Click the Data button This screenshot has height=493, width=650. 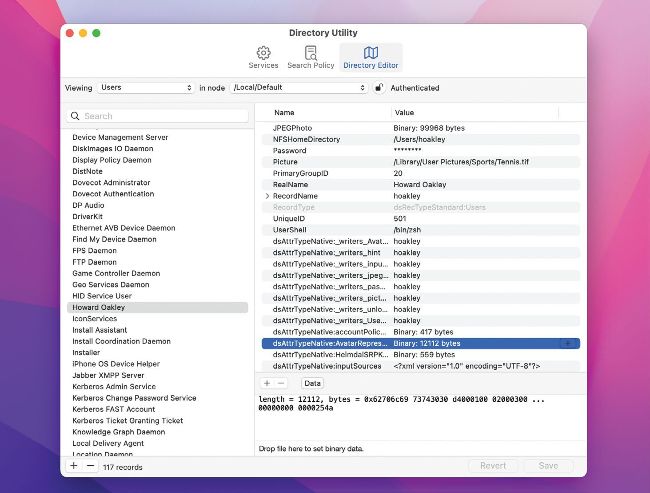pyautogui.click(x=312, y=383)
